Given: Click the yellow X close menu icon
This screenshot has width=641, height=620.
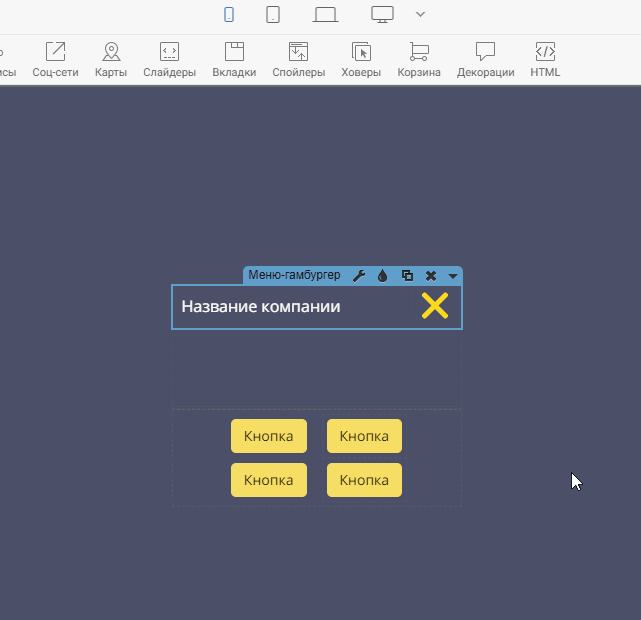Looking at the screenshot, I should pyautogui.click(x=435, y=306).
